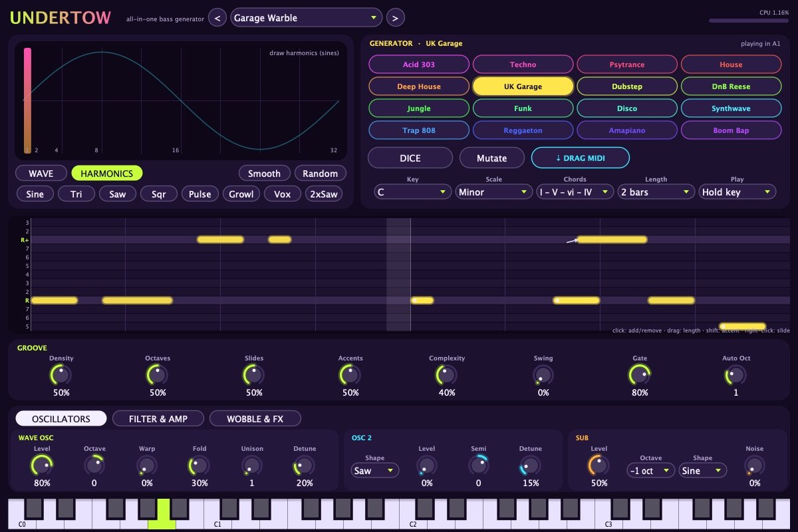Click the Wave Osc Fold knob
Viewport: 798px width, 532px height.
[199, 465]
